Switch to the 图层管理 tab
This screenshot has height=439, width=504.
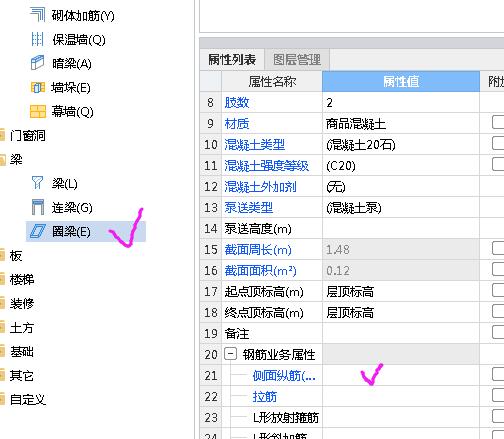point(297,60)
